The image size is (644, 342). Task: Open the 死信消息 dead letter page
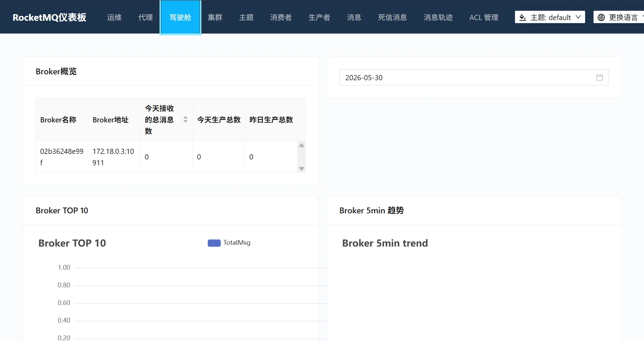[392, 17]
